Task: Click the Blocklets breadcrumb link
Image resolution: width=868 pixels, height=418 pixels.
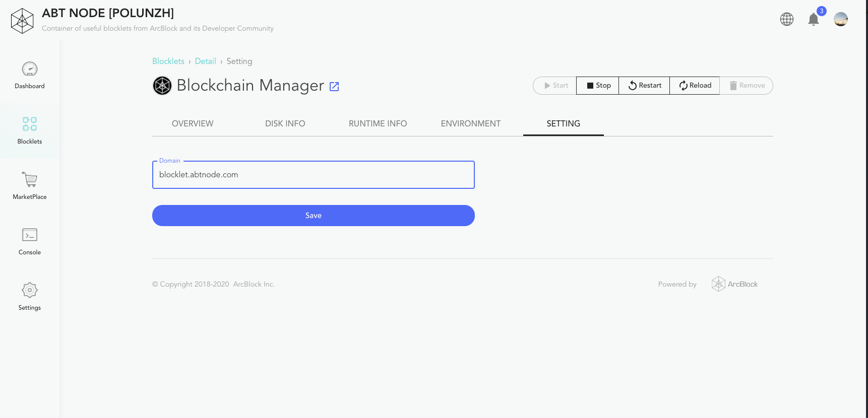Action: click(168, 61)
